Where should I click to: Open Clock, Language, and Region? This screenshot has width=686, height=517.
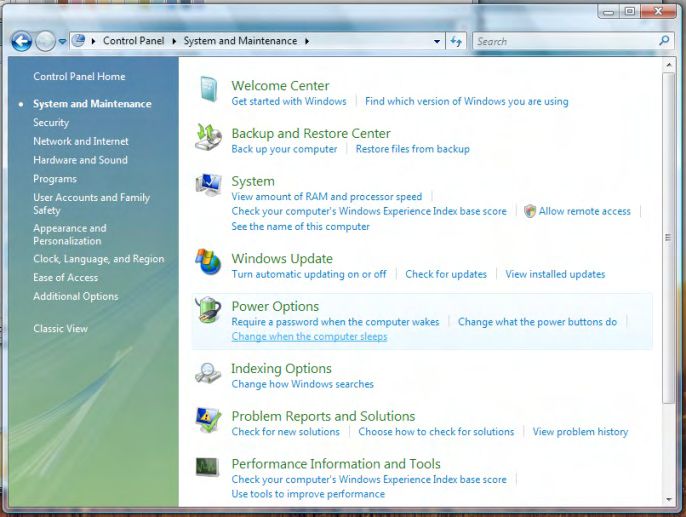[98, 259]
